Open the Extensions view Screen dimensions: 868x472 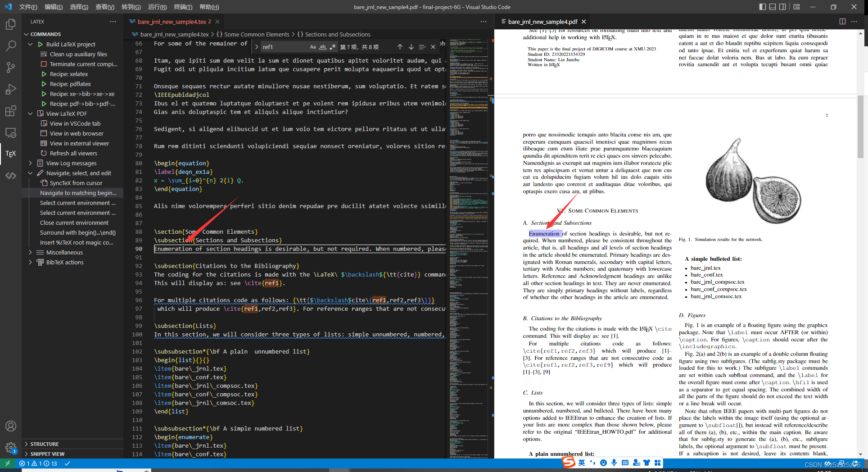click(11, 111)
